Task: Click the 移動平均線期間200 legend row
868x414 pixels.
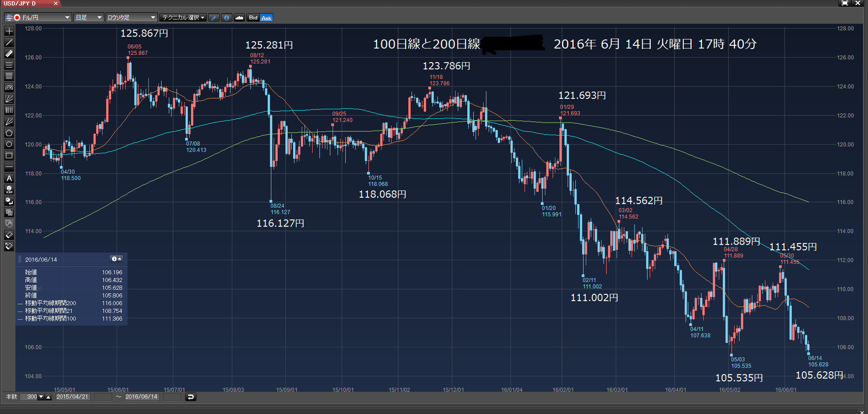Action: point(70,303)
